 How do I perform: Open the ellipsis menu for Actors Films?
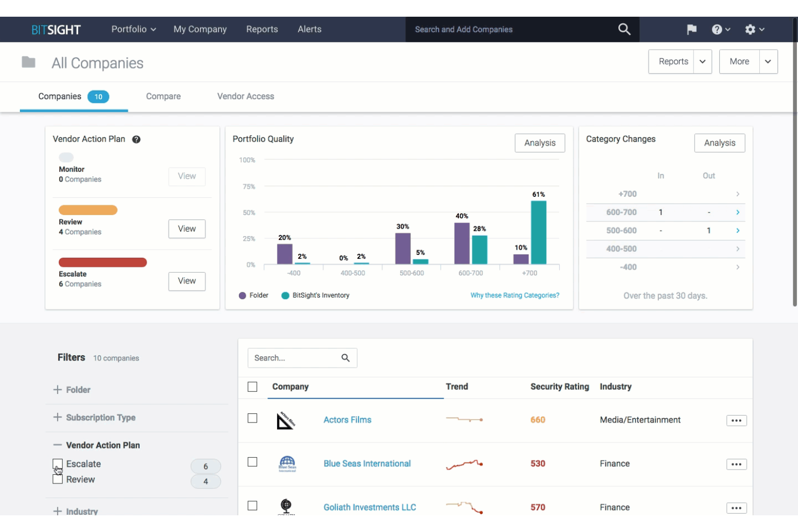[x=737, y=420]
